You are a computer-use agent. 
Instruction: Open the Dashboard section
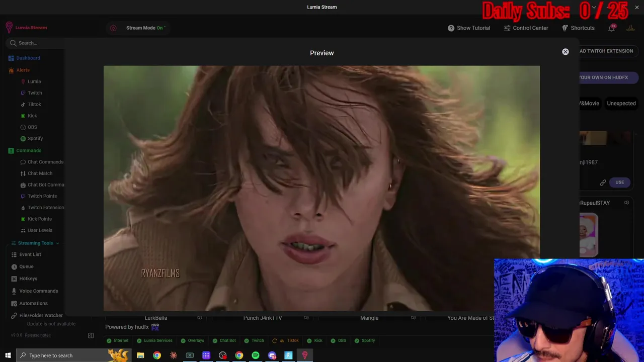pos(24,58)
